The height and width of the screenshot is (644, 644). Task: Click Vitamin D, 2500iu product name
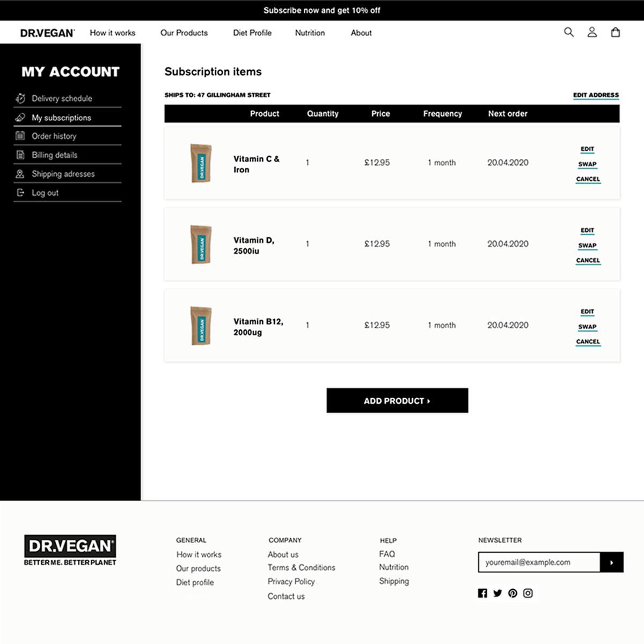coord(254,245)
